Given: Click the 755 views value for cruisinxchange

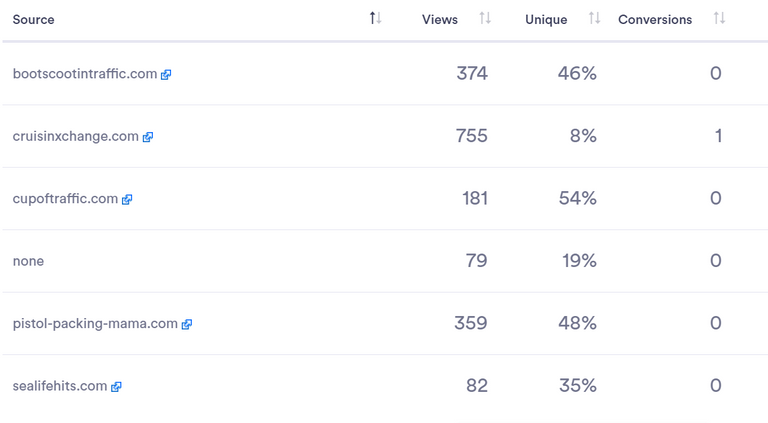Looking at the screenshot, I should coord(471,136).
